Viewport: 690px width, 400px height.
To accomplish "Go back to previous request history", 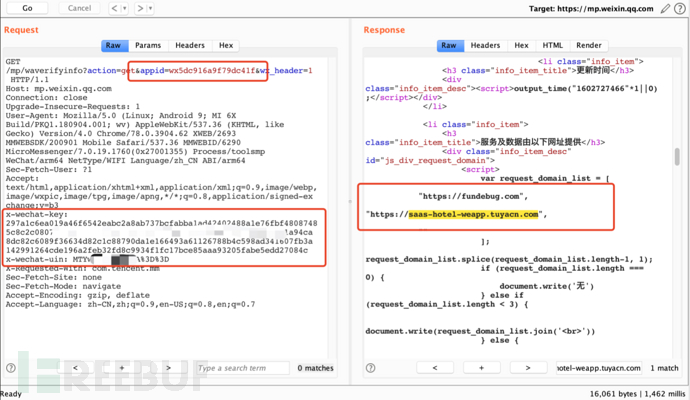I will (x=114, y=8).
